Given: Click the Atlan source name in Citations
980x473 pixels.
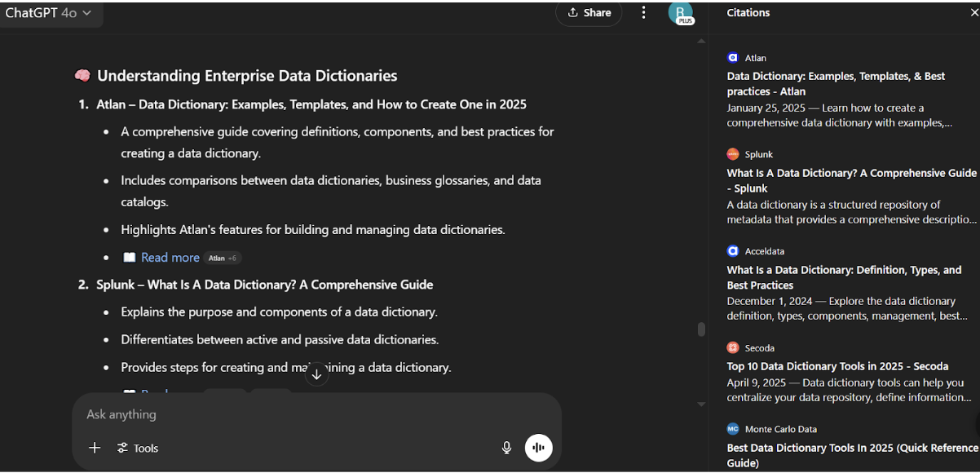Looking at the screenshot, I should [x=756, y=58].
